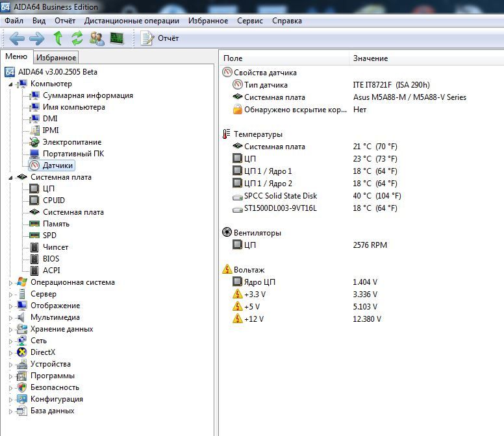Open the users management toolbar icon

point(97,38)
